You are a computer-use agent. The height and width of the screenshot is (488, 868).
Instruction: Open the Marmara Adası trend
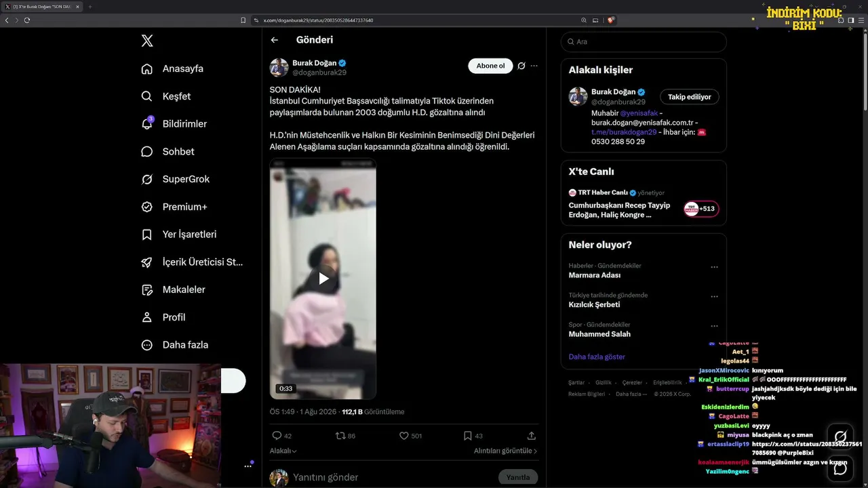tap(595, 275)
